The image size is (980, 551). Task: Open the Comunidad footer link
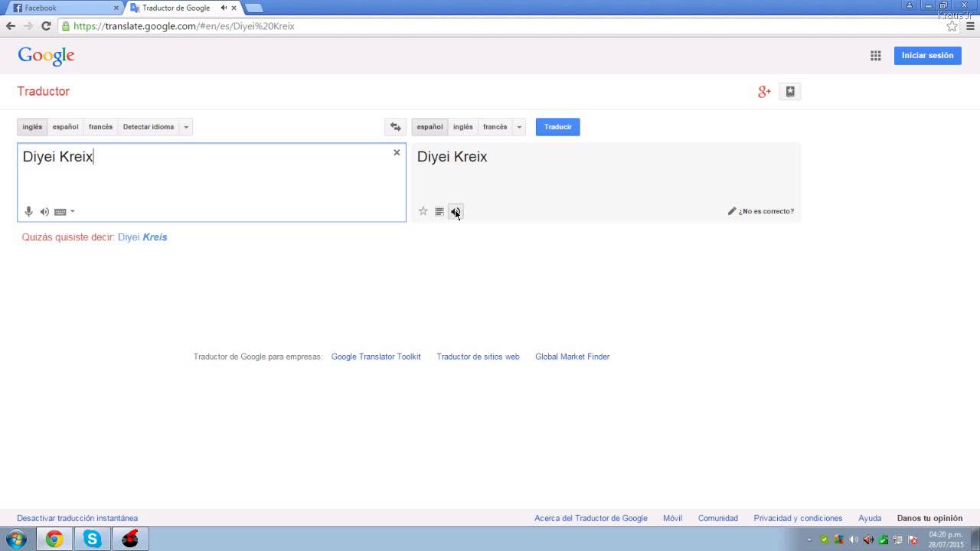(x=717, y=518)
